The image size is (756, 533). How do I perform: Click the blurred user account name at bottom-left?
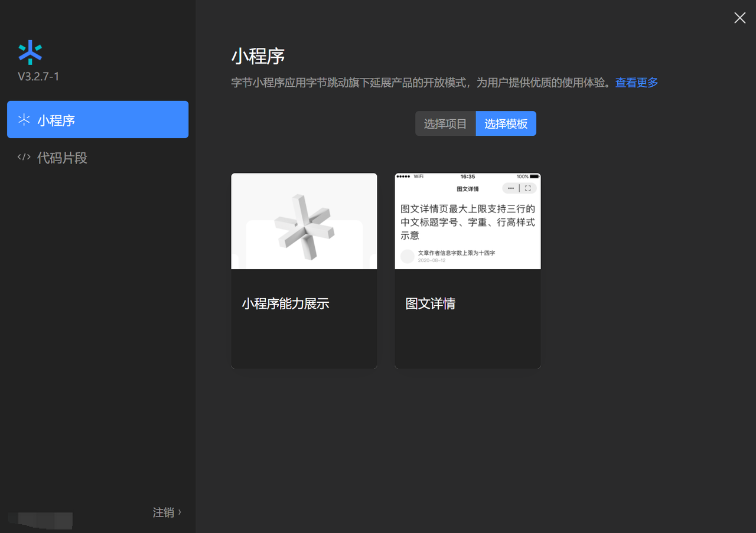point(41,520)
